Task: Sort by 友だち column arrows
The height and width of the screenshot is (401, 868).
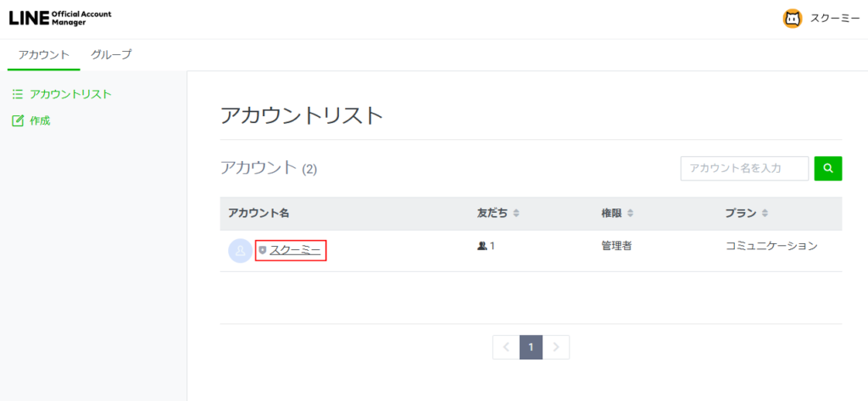Action: (516, 214)
